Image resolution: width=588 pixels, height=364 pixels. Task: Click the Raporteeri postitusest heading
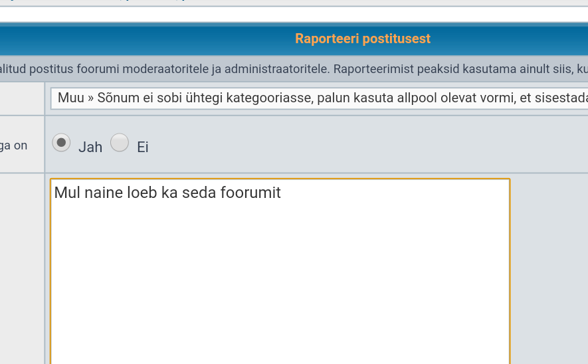(363, 39)
